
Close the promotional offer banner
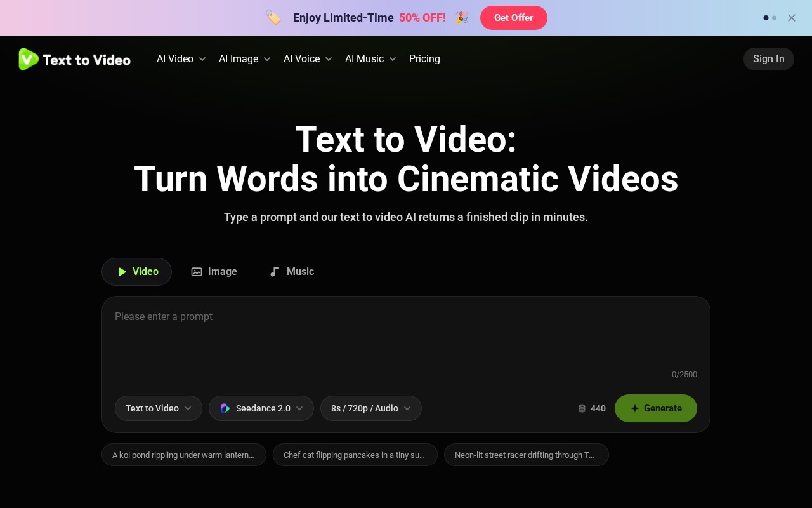pyautogui.click(x=792, y=18)
